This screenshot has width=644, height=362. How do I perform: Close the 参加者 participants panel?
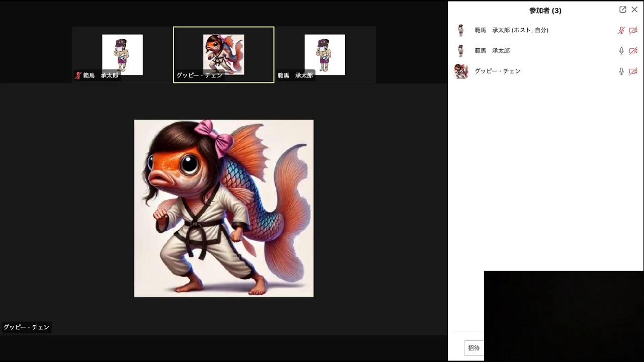tap(634, 10)
